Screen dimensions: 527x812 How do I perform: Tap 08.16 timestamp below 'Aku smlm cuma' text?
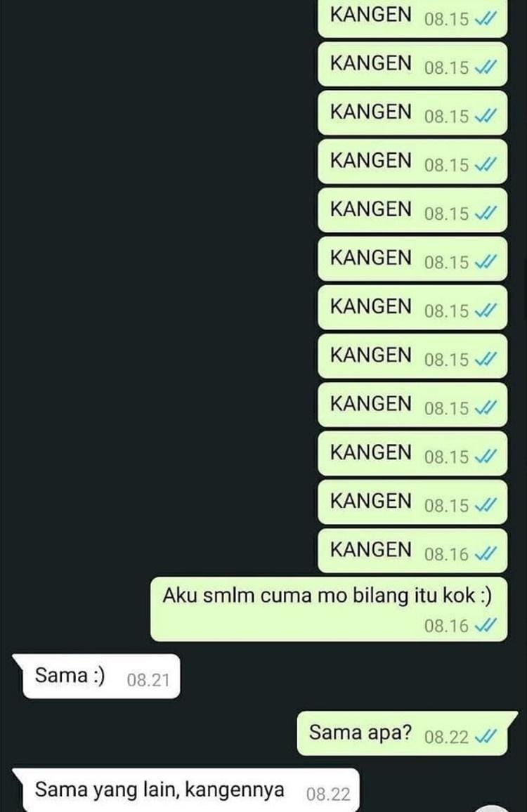click(x=446, y=626)
